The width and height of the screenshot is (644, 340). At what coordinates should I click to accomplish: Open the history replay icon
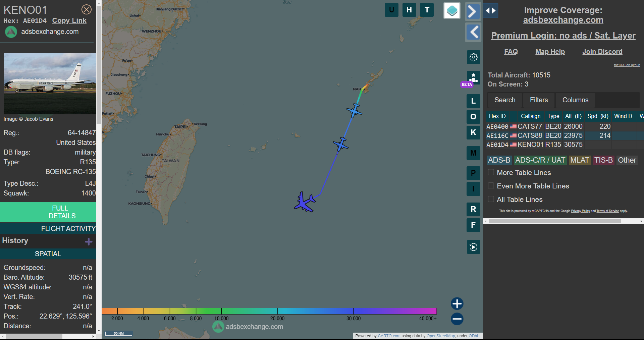(x=473, y=247)
